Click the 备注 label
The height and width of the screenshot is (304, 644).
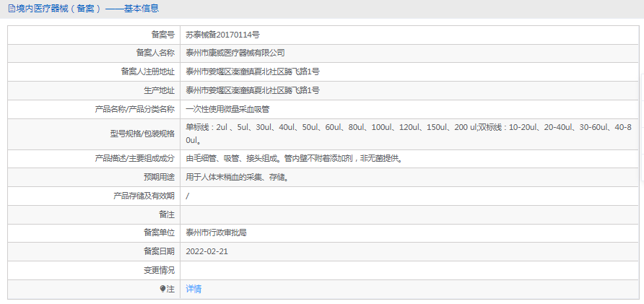point(167,214)
